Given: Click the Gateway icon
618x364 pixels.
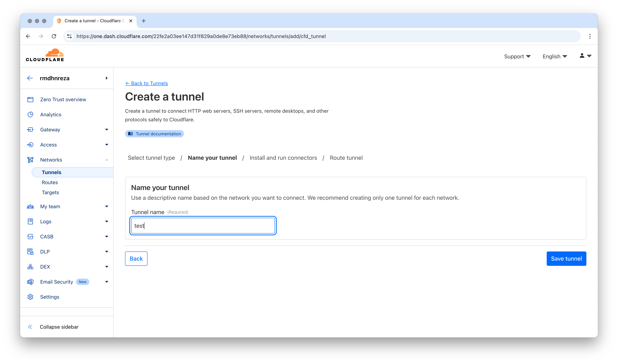Looking at the screenshot, I should [30, 130].
